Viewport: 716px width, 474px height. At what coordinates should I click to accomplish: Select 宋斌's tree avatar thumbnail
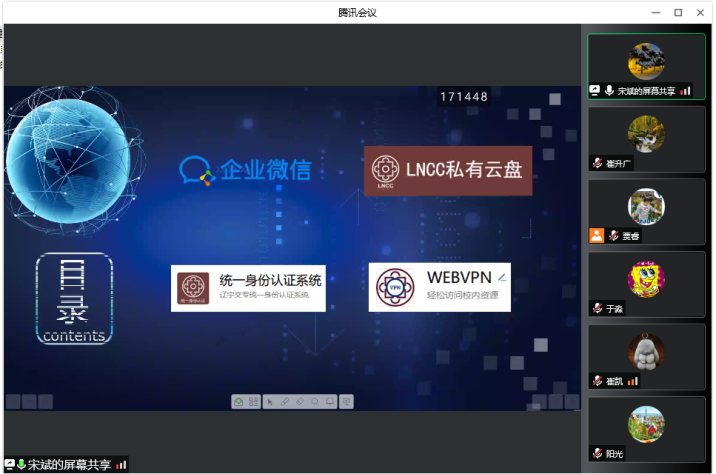pyautogui.click(x=646, y=61)
